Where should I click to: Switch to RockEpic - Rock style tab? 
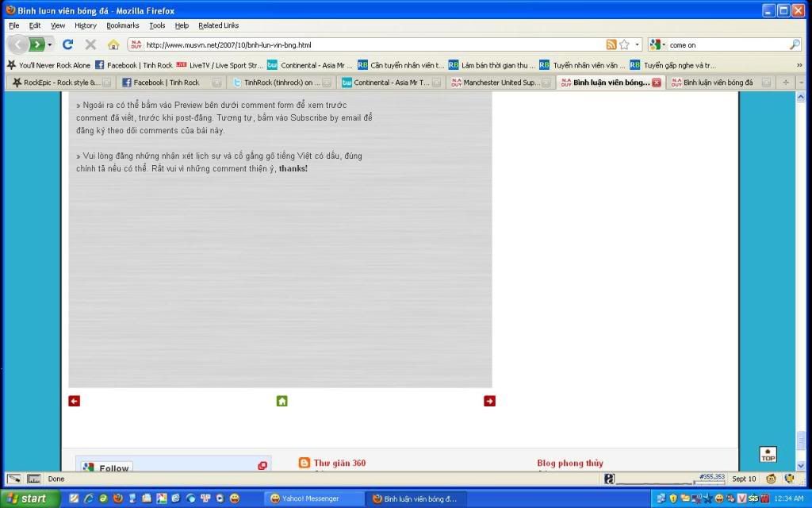point(61,83)
